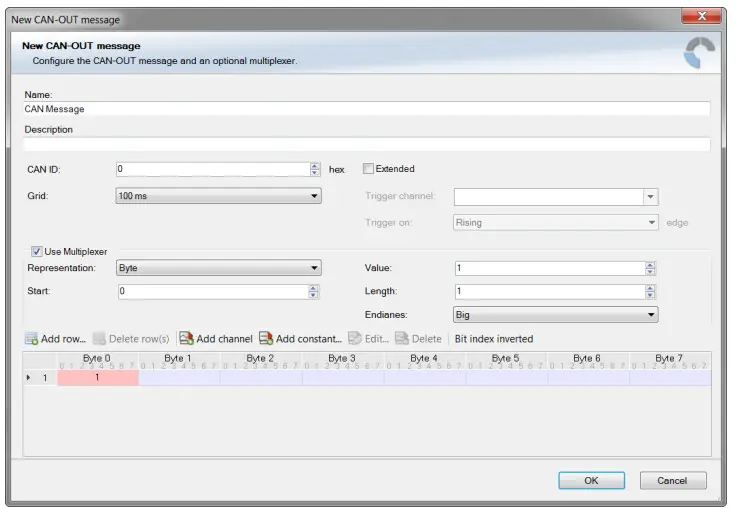
Task: Select the red multiplexer cell in Byte 0
Action: [97, 378]
